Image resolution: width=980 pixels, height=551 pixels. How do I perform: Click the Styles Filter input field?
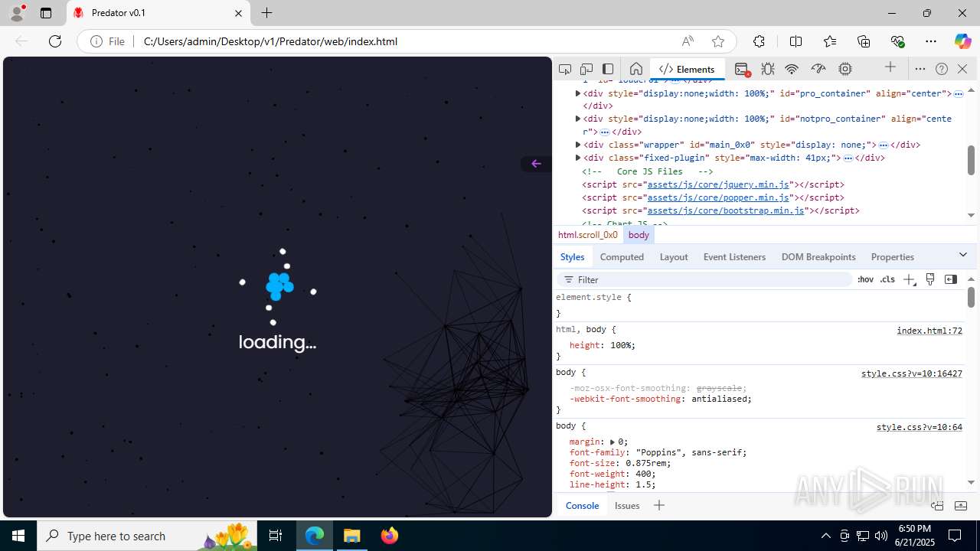[x=704, y=279]
